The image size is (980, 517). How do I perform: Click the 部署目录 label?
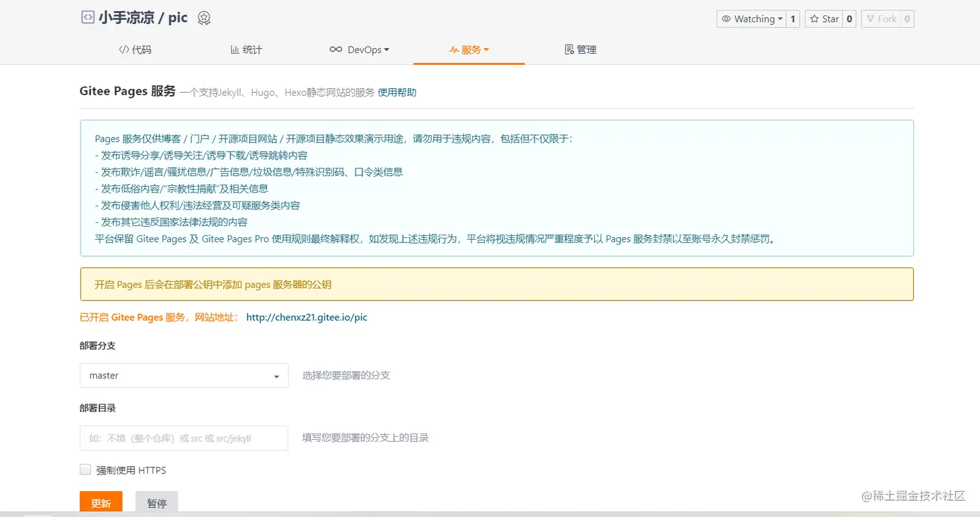[98, 408]
